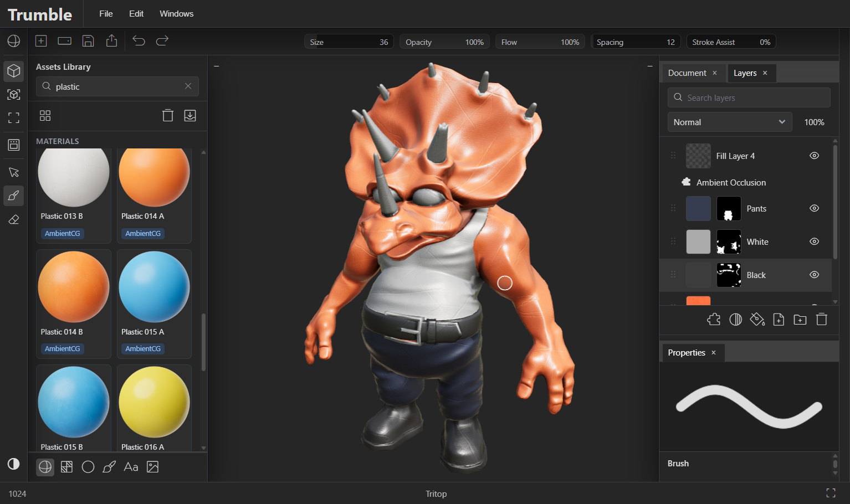Hide the Black layer
Screen dimensions: 850x504
(814, 275)
